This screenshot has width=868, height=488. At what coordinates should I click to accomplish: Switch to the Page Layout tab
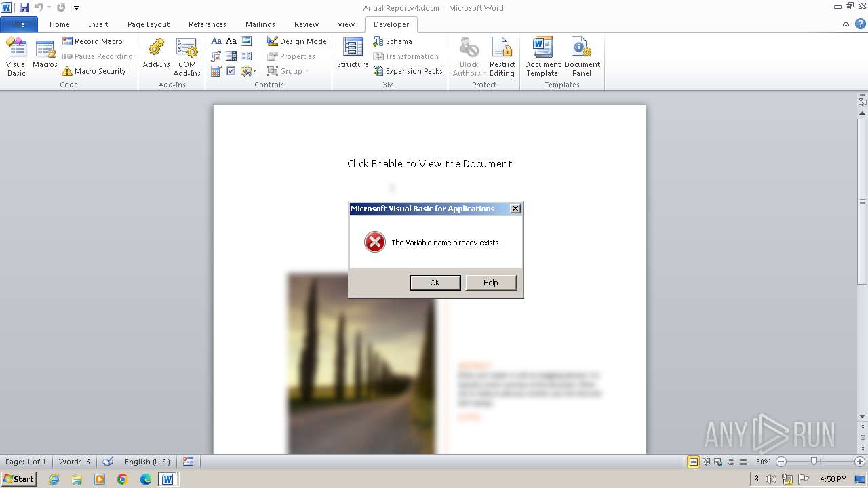point(149,24)
